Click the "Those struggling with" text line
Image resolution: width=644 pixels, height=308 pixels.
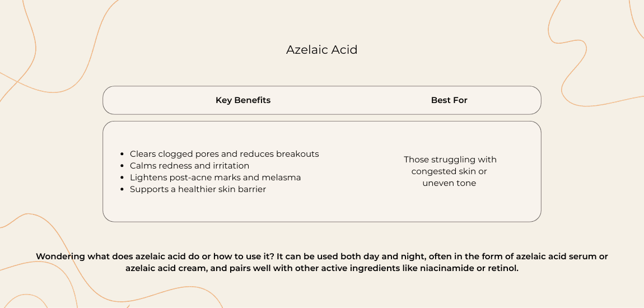[x=450, y=160]
